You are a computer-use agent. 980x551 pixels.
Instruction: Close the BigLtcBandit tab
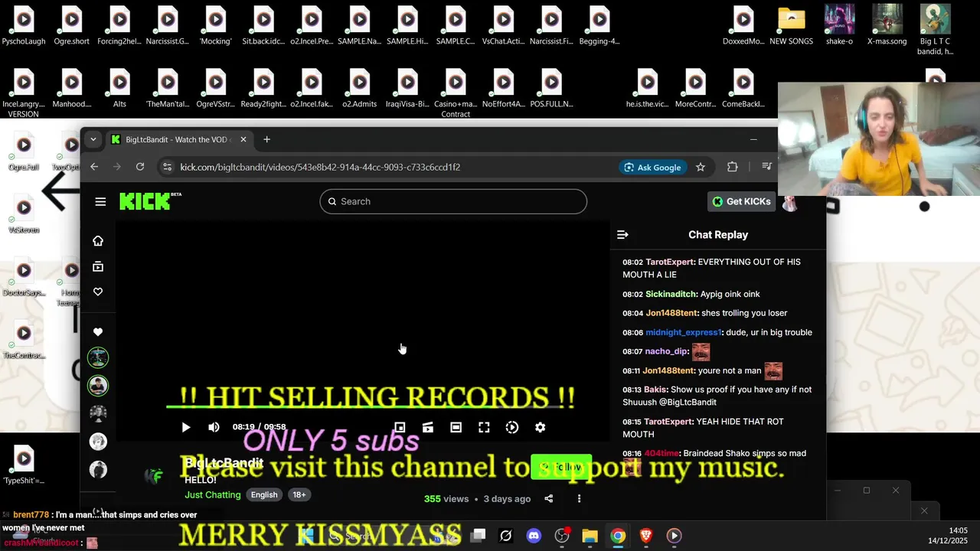point(243,139)
